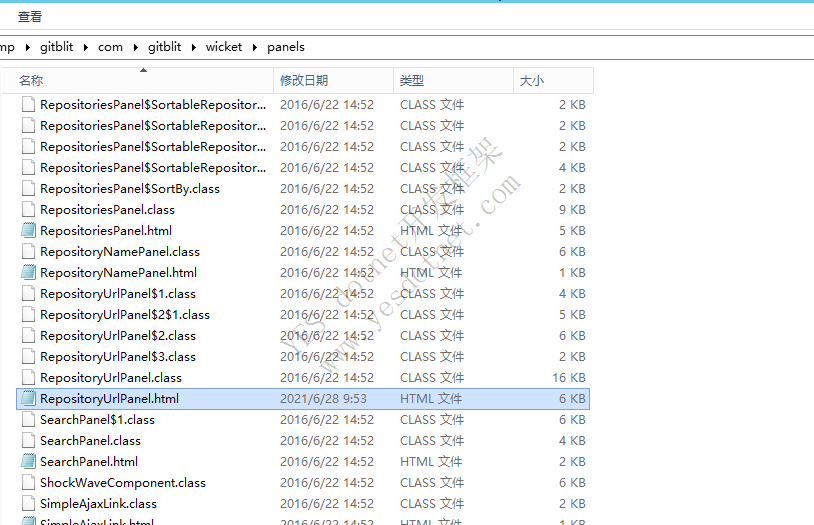
Task: Click the 9 KB size of RepositoriesPanel.class
Action: [573, 209]
